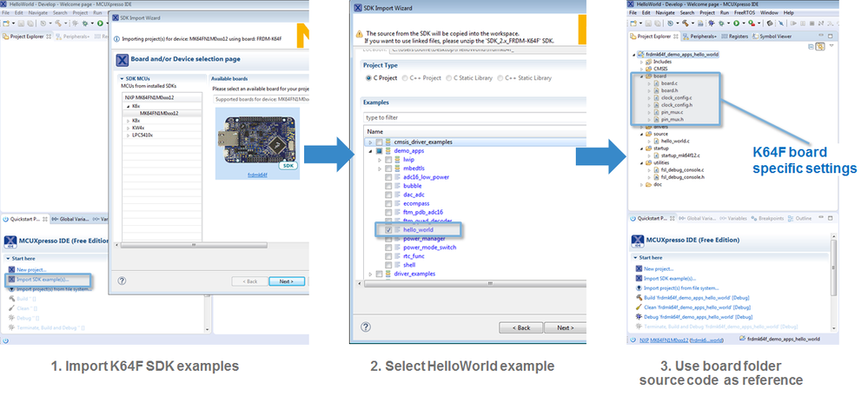Select C Project radio button
Image resolution: width=868 pixels, height=396 pixels.
click(368, 78)
